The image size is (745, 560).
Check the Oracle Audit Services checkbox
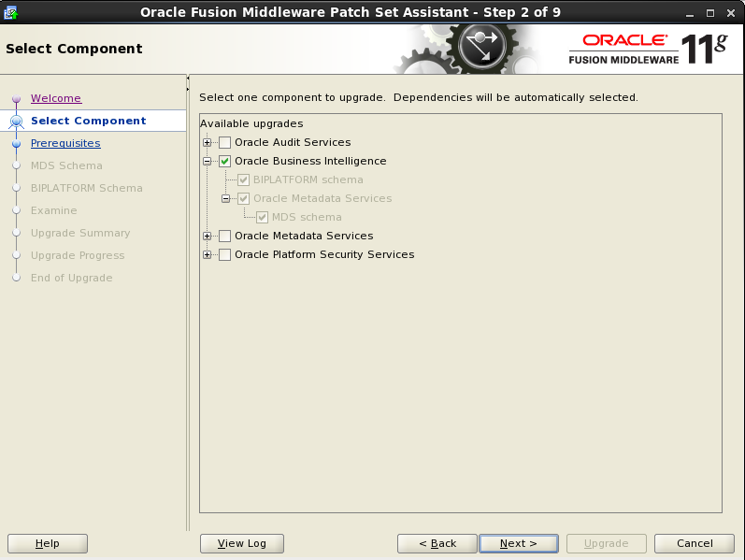tap(224, 142)
